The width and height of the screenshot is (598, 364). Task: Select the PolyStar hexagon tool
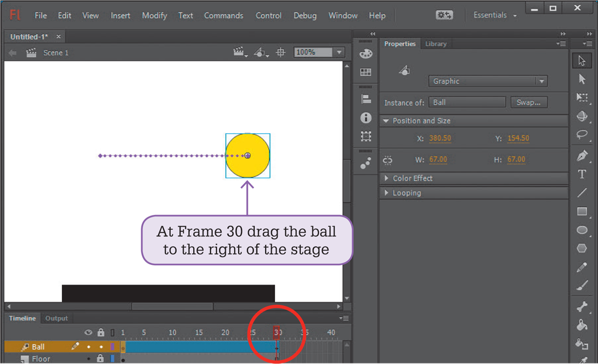click(582, 248)
